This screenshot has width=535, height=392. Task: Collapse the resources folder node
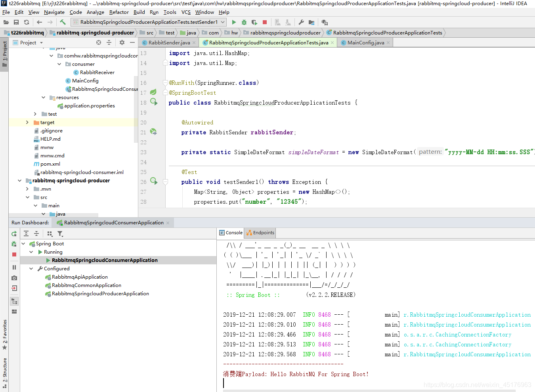[x=43, y=98]
